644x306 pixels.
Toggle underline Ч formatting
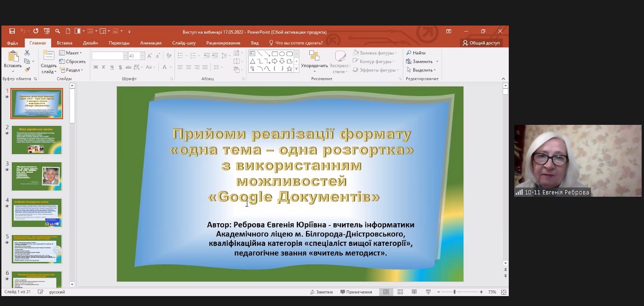click(112, 67)
